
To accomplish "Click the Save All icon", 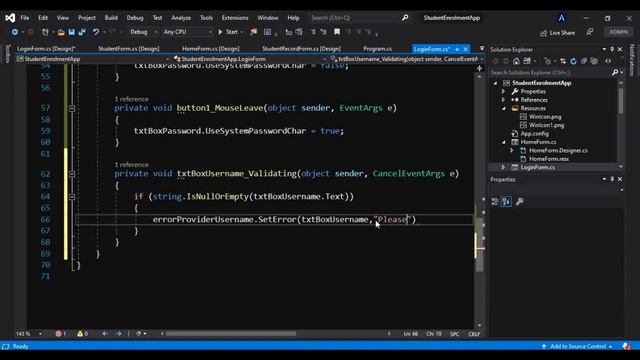I will click(82, 32).
